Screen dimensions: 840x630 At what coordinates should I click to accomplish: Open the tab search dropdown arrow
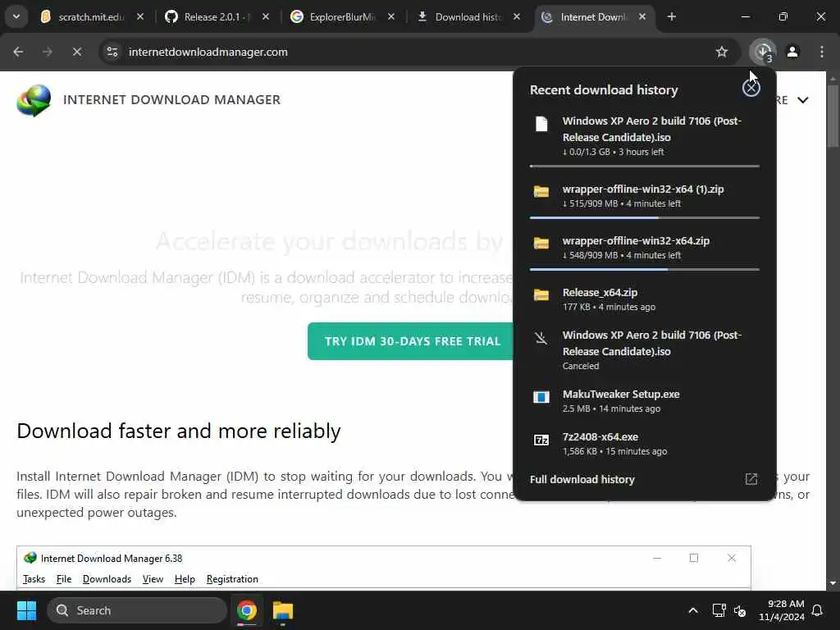16,16
